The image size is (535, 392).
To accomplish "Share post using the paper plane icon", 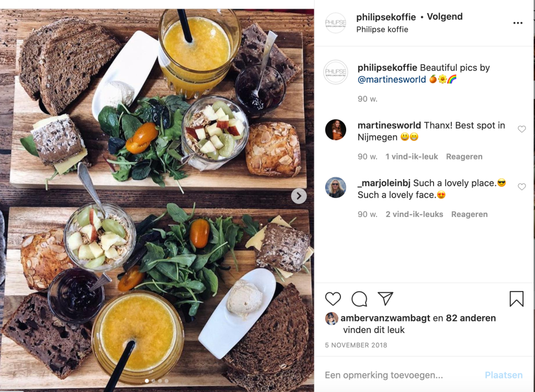I will click(x=385, y=298).
